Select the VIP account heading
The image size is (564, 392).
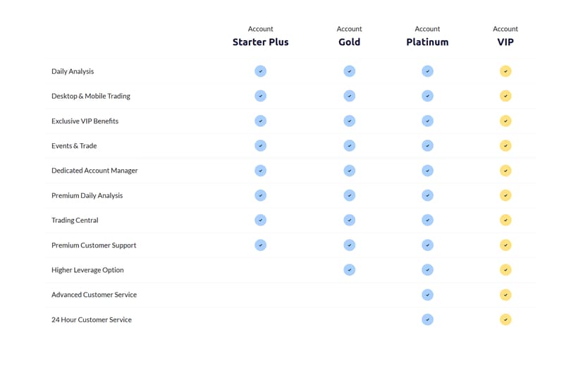click(x=505, y=42)
